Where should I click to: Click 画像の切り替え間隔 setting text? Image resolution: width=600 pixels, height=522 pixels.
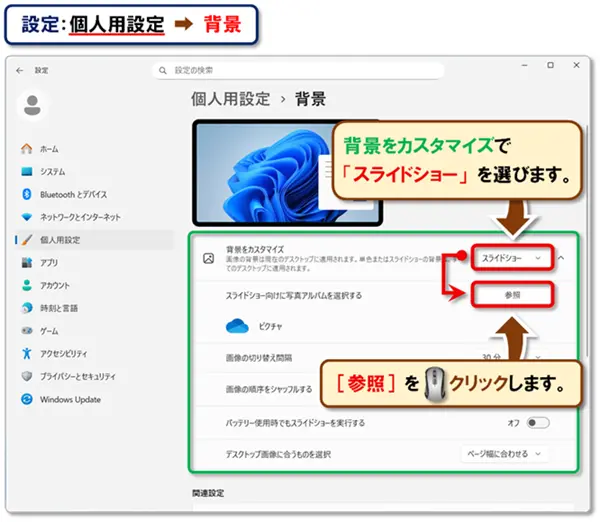click(259, 358)
